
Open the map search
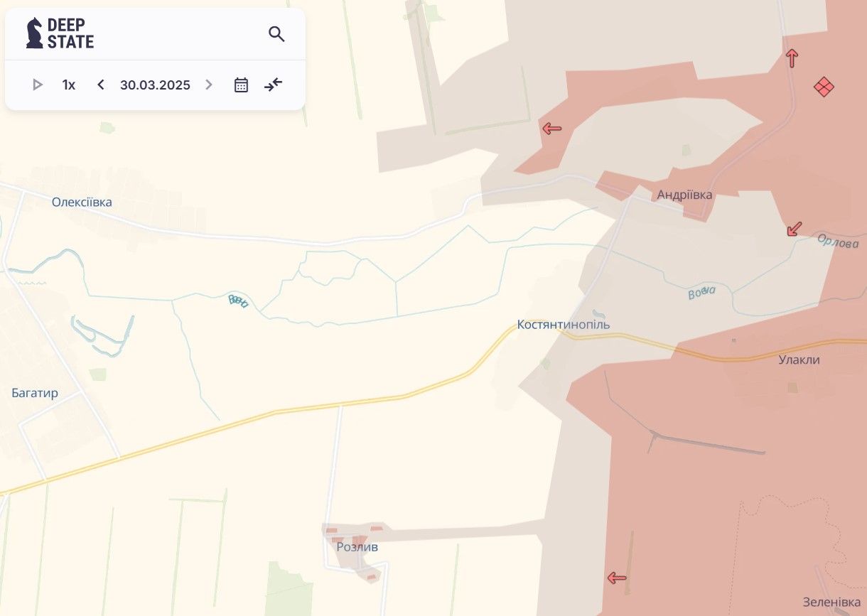(276, 34)
